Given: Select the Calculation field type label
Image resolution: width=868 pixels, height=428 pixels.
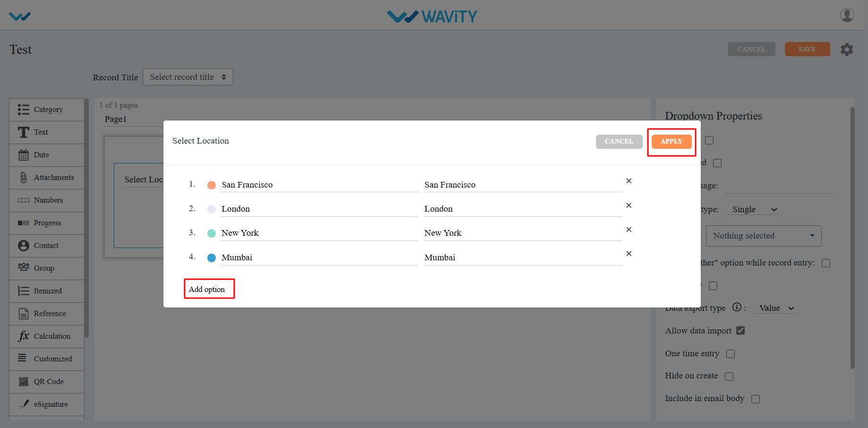Looking at the screenshot, I should tap(52, 336).
